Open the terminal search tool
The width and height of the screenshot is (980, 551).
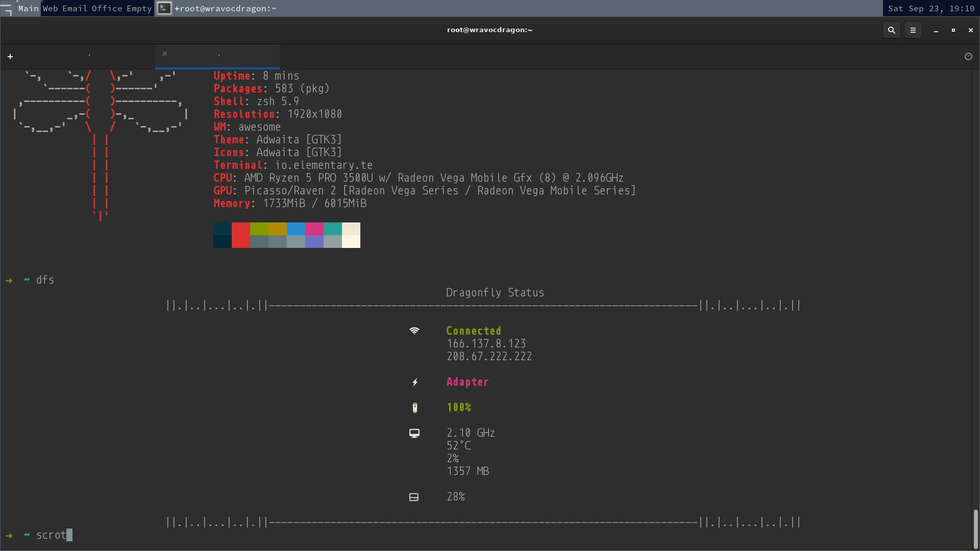tap(891, 30)
